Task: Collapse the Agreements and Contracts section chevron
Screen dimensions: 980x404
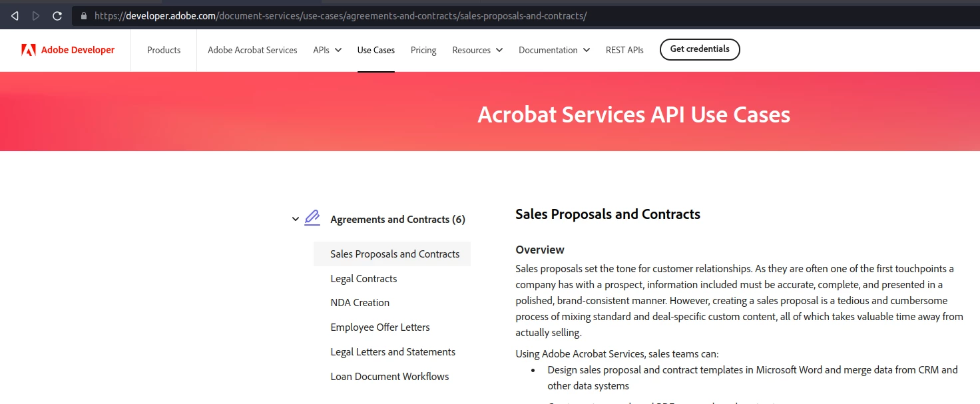Action: (x=296, y=219)
